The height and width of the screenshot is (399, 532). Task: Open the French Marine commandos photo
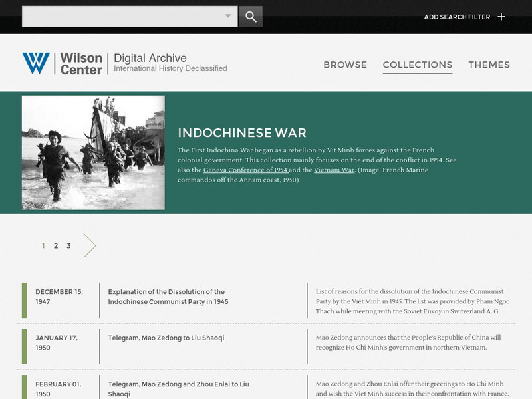[93, 153]
